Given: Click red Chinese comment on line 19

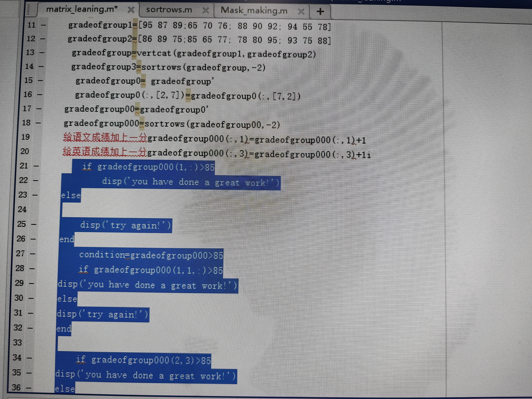Looking at the screenshot, I should pyautogui.click(x=105, y=137).
